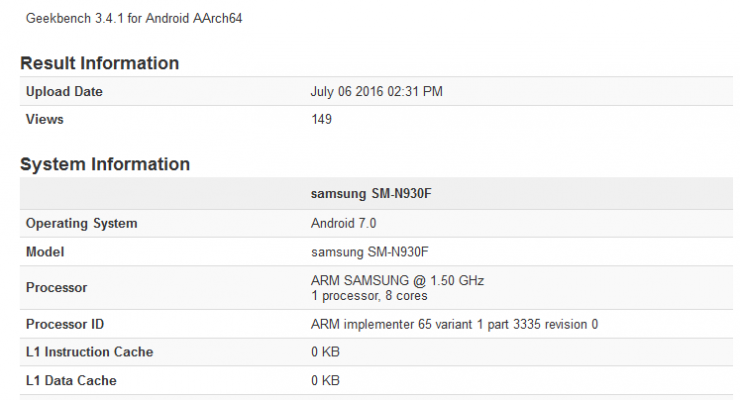The width and height of the screenshot is (740, 400).
Task: Click the Model row label
Action: (45, 251)
